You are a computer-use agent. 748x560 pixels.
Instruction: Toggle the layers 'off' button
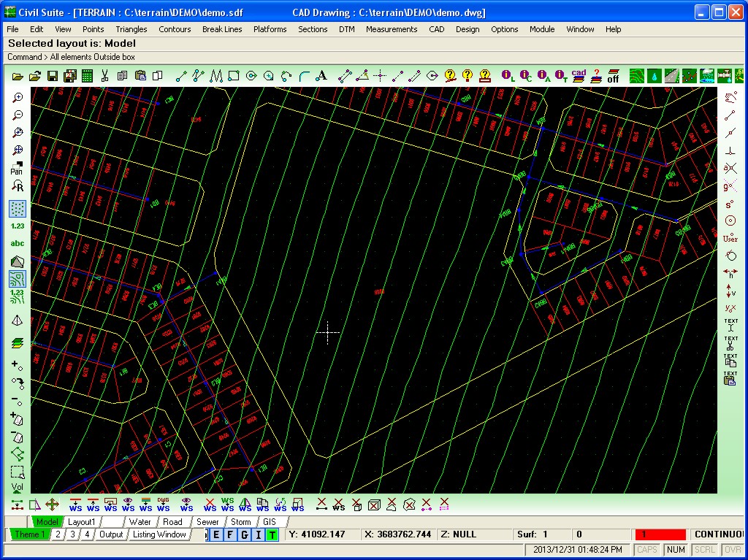click(613, 76)
